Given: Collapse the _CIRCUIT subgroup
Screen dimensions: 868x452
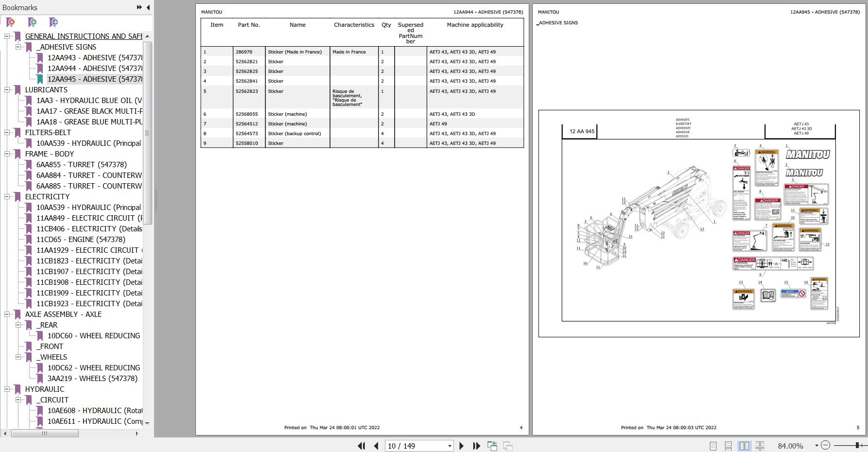Looking at the screenshot, I should coord(18,400).
